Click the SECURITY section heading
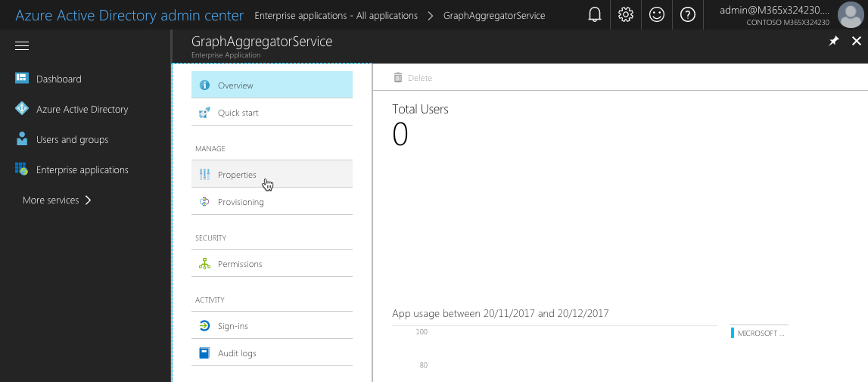This screenshot has height=382, width=868. 211,238
